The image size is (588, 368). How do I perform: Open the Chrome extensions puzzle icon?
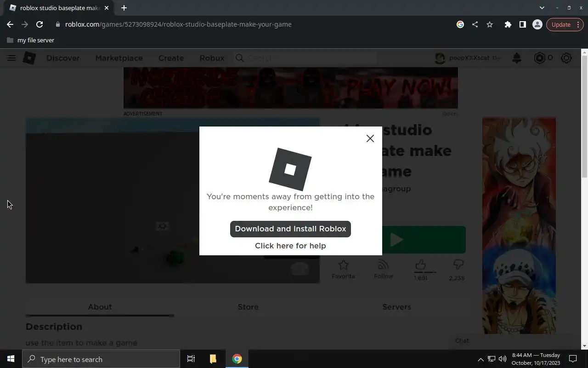pos(508,24)
